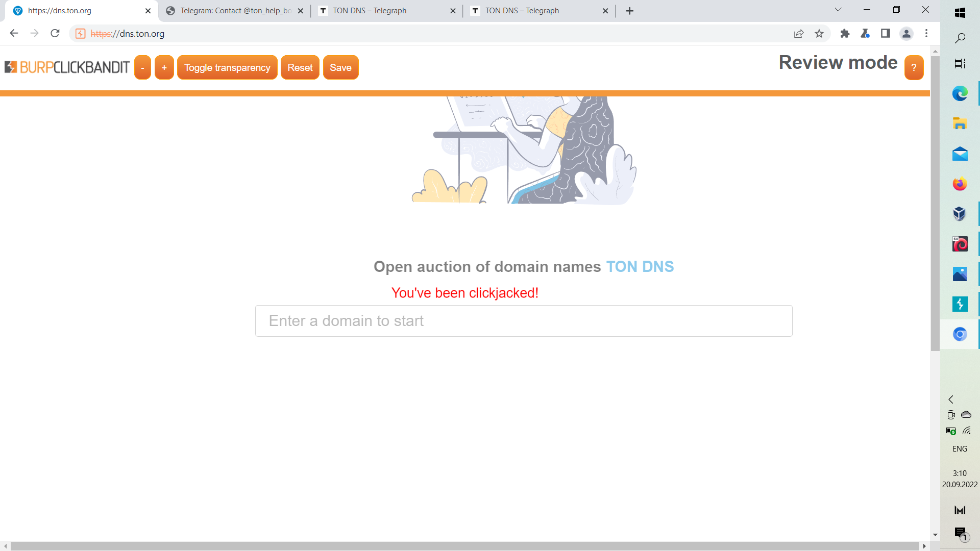The height and width of the screenshot is (551, 980).
Task: Open the red swirl app on taskbar
Action: tap(960, 244)
